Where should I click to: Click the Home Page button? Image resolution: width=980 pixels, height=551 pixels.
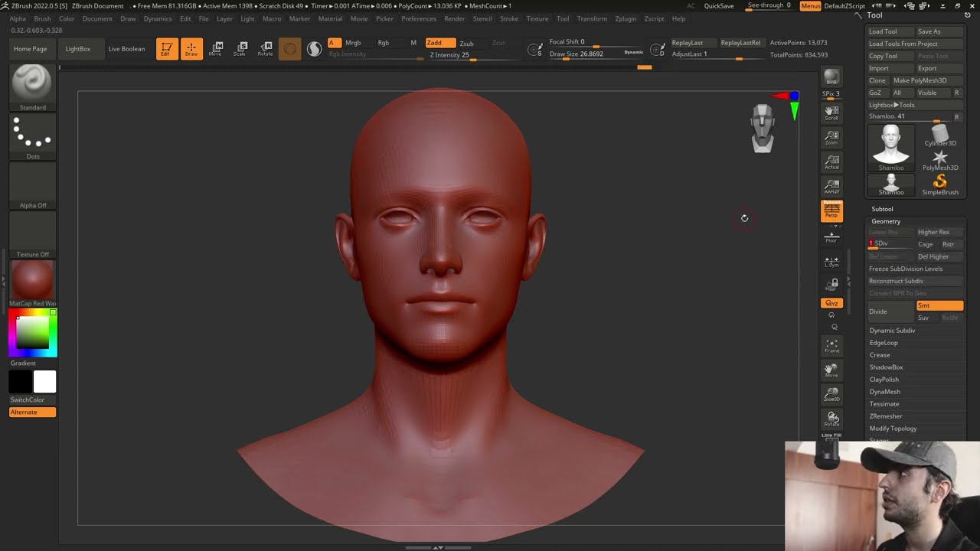[x=30, y=49]
